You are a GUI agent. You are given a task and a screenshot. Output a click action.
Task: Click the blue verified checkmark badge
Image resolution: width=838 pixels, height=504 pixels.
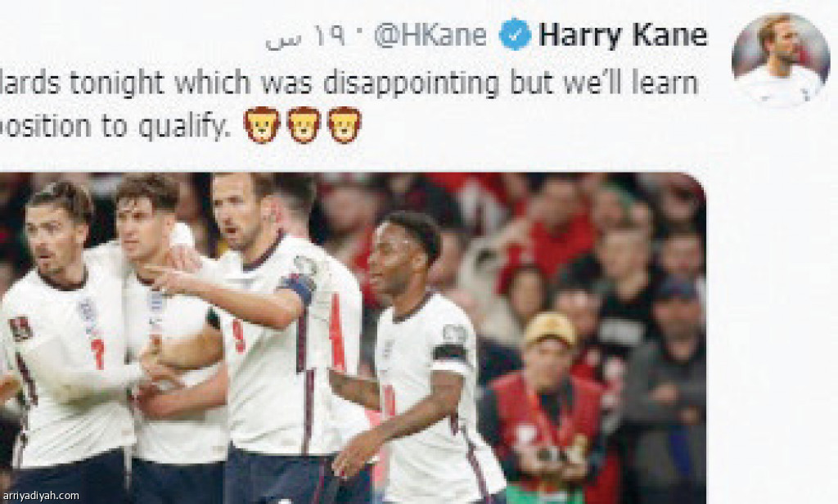tap(515, 34)
